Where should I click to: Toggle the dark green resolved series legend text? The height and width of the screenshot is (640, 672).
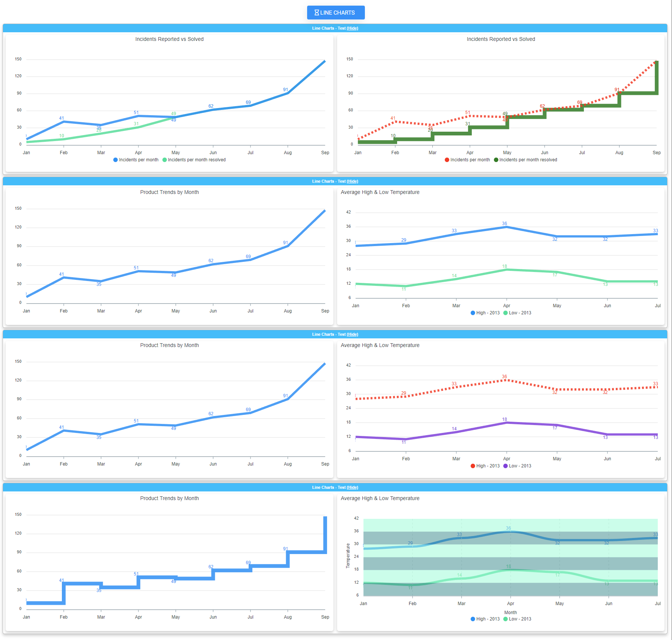coord(528,160)
